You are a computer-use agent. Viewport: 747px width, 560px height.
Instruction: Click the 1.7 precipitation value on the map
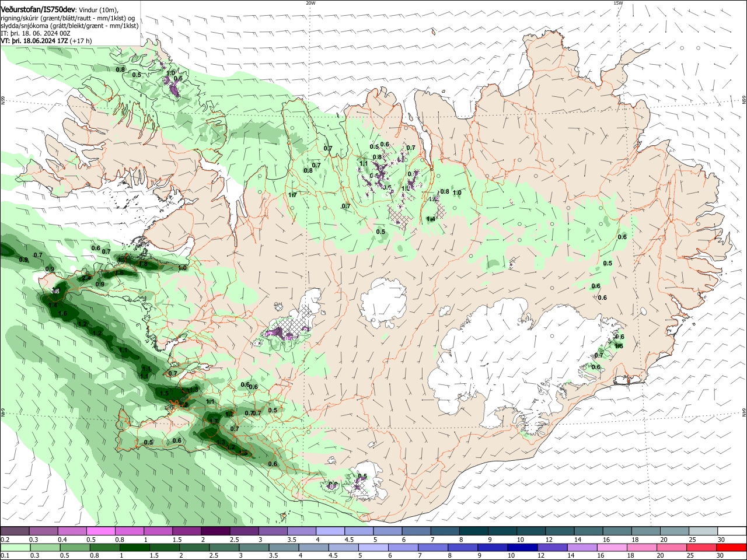[293, 195]
